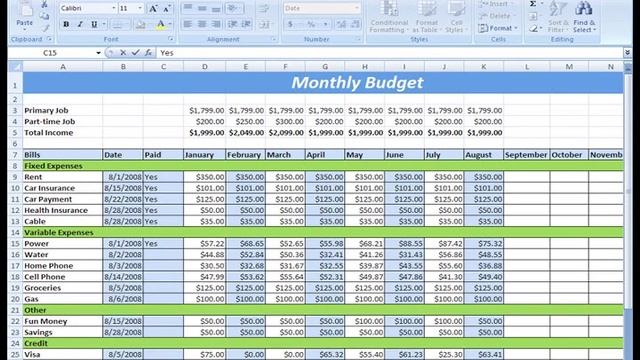The width and height of the screenshot is (640, 360).
Task: Toggle italic formatting
Action: (80, 24)
